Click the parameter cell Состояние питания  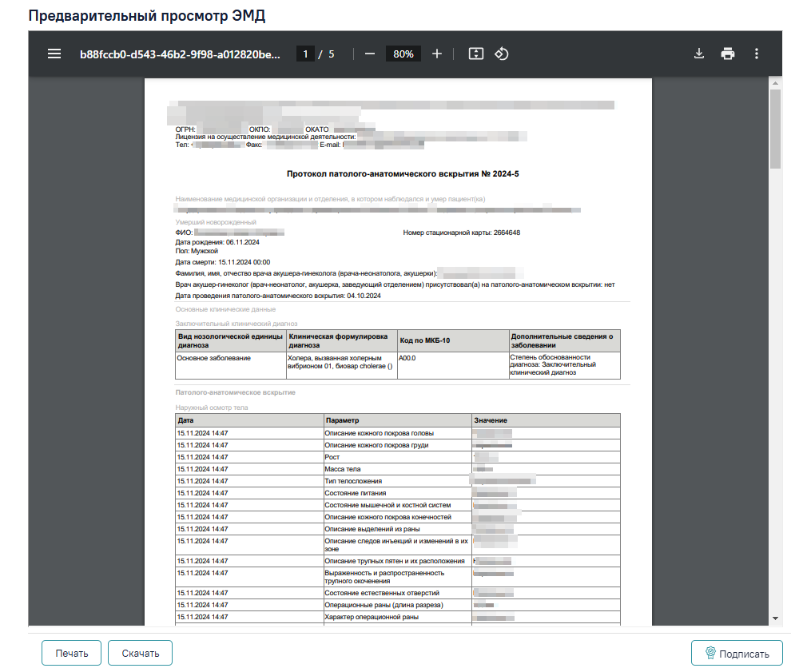[398, 493]
